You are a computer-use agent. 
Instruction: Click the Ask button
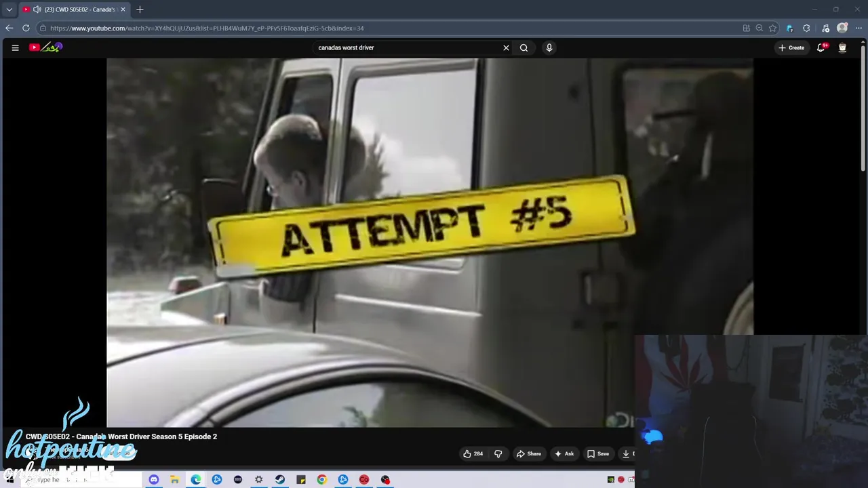click(x=564, y=453)
